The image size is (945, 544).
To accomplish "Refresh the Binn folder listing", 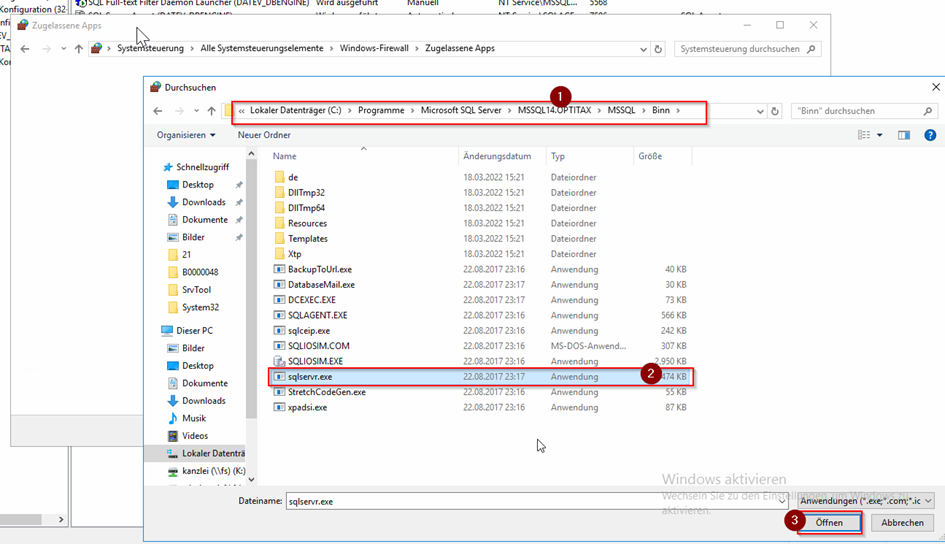I will tap(775, 111).
